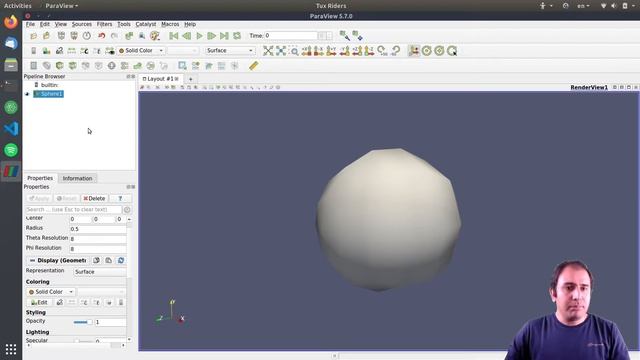Go to first frame

coord(173,36)
